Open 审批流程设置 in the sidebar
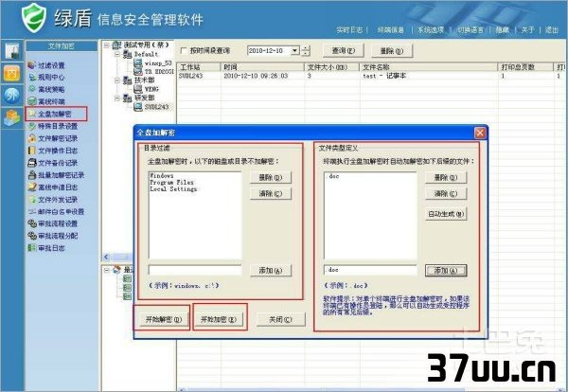Viewport: 568px width, 392px height. 53,223
